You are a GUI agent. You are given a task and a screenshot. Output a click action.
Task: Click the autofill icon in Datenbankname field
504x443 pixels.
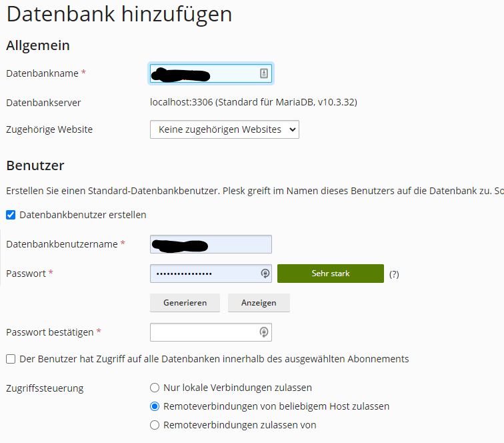click(x=264, y=73)
